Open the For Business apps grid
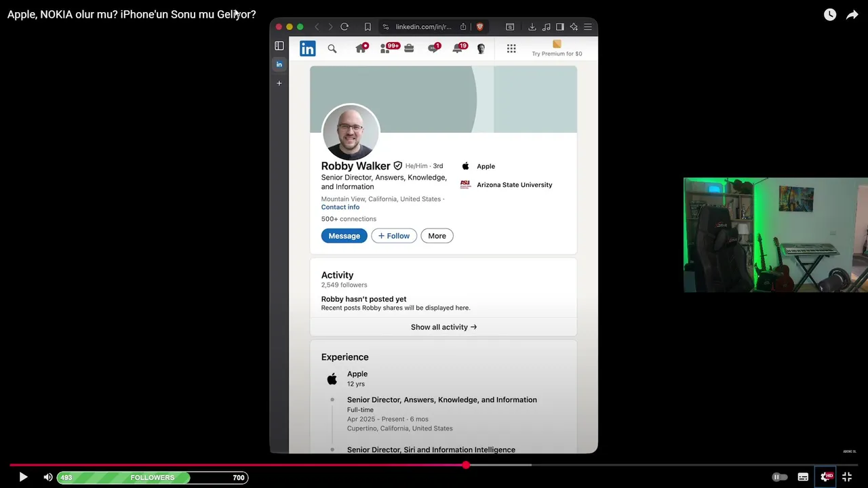The height and width of the screenshot is (488, 868). coord(511,49)
